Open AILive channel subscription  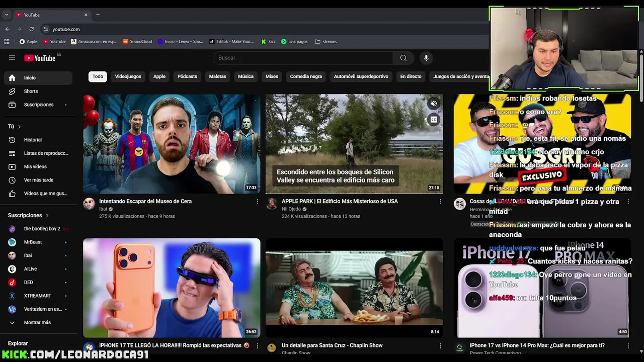(38, 269)
